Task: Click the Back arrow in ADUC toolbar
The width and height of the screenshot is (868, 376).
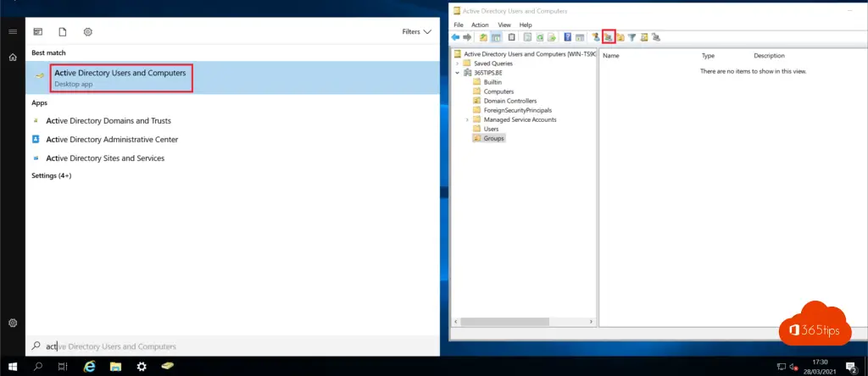Action: point(455,37)
